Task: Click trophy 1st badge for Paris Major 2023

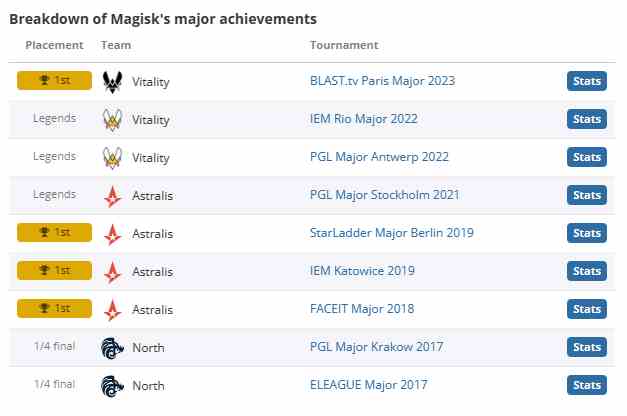Action: 54,80
